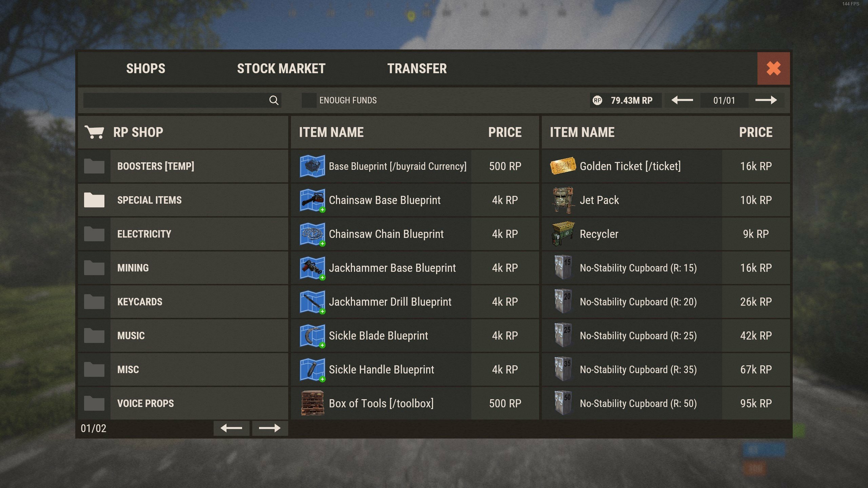Click the 16k RP Golden Ticket price
The width and height of the screenshot is (868, 488).
coord(756,166)
